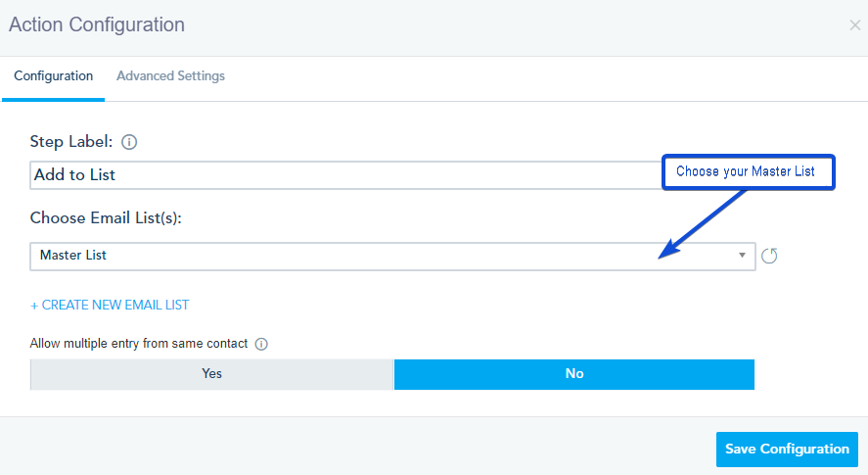Click the email list dropdown arrow
This screenshot has width=868, height=475.
tap(743, 256)
